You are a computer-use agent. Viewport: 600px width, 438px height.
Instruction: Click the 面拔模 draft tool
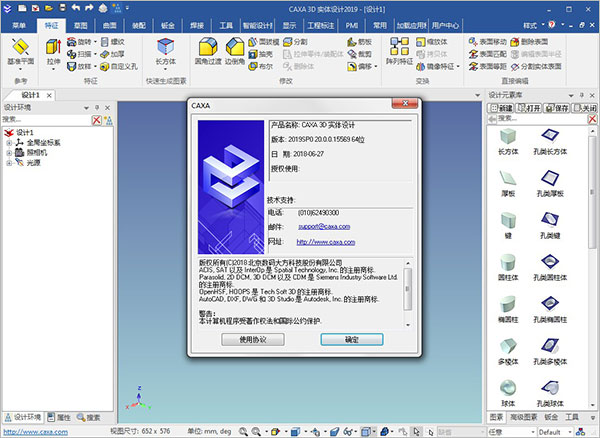click(x=263, y=42)
